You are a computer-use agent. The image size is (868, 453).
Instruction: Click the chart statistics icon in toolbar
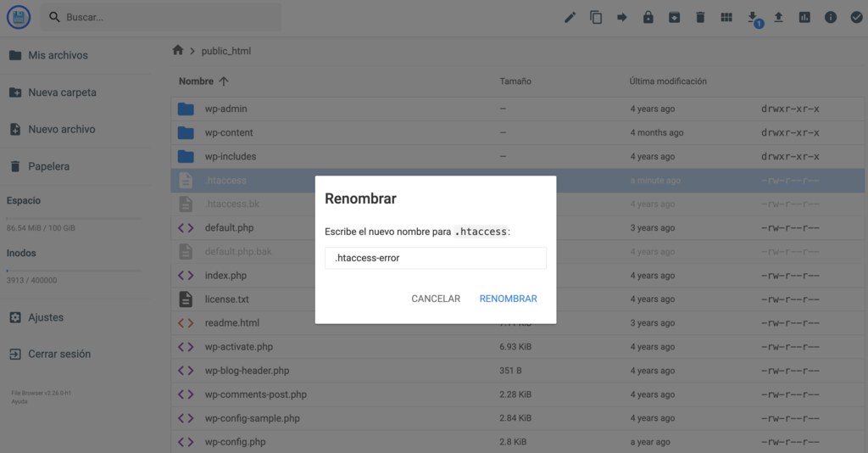pos(804,18)
